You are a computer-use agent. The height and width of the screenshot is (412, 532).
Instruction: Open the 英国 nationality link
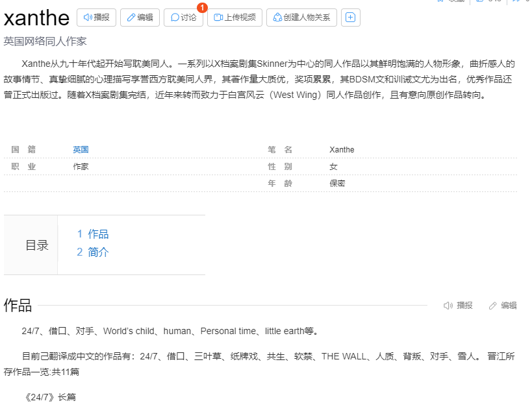(81, 150)
